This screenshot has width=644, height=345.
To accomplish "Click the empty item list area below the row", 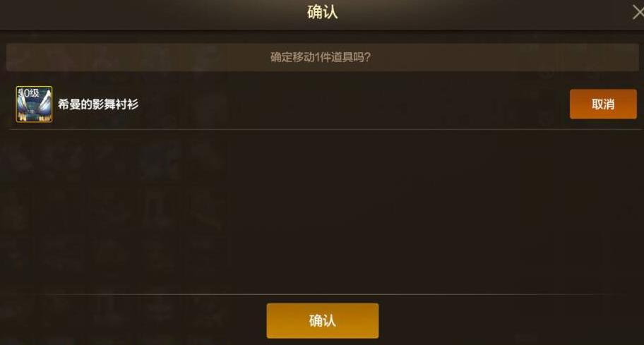I will click(322, 211).
